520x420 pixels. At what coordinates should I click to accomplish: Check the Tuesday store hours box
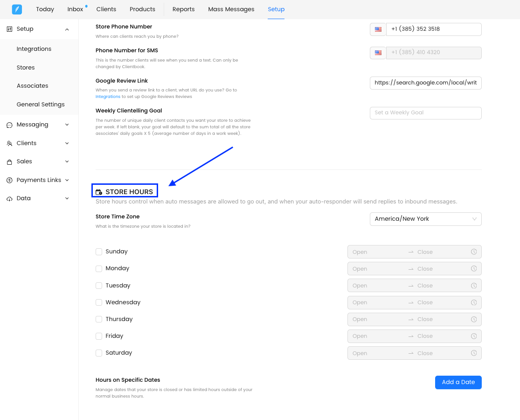[x=99, y=286]
